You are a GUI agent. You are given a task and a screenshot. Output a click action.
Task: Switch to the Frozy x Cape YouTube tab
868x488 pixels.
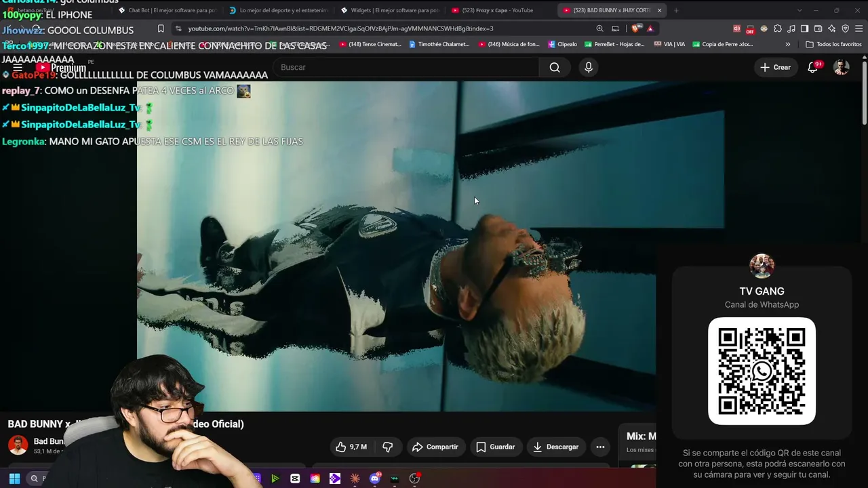pos(498,10)
